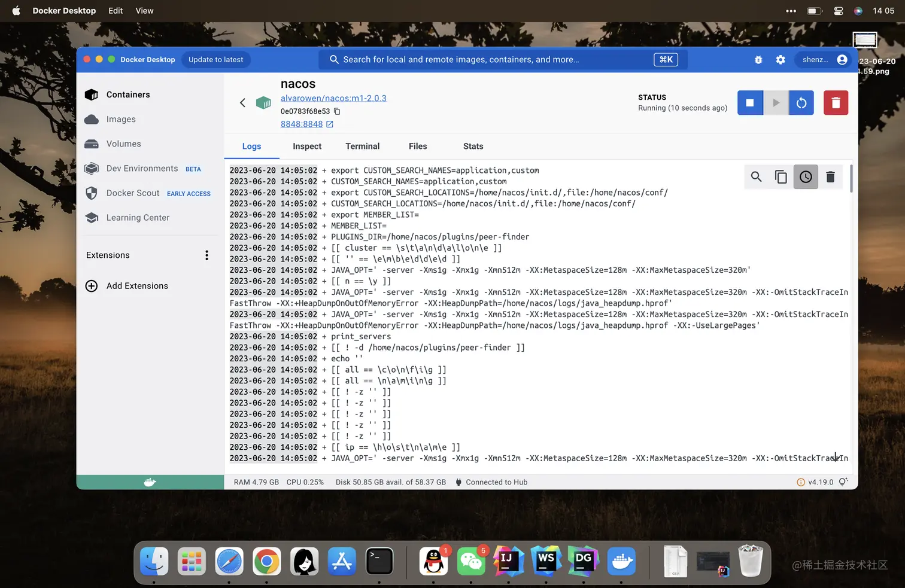Open the Apple menu
The image size is (905, 588).
[16, 11]
